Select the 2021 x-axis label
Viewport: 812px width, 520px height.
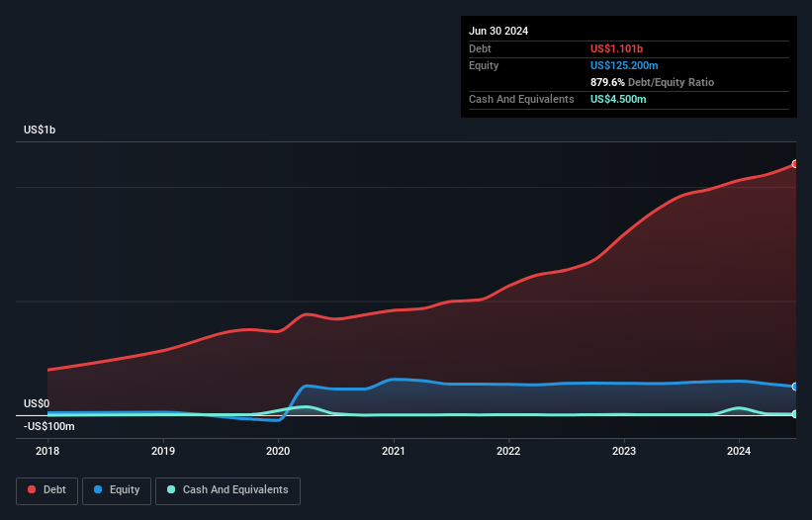(x=394, y=451)
